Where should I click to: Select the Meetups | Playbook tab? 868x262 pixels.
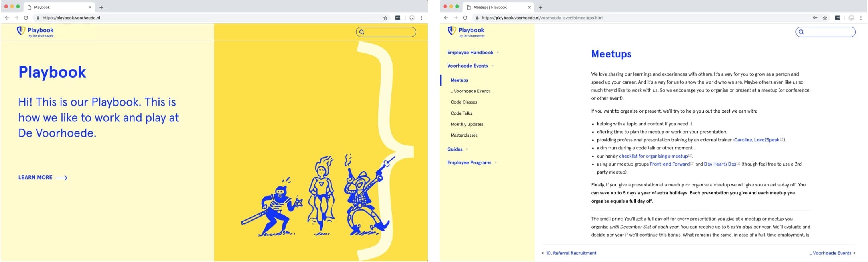coord(499,7)
